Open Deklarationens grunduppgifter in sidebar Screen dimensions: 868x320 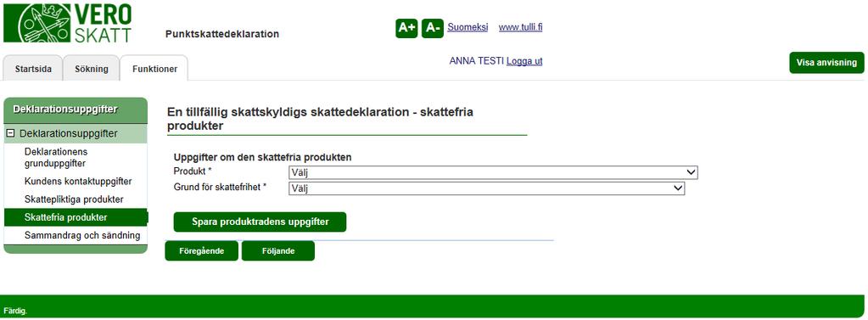coord(57,157)
